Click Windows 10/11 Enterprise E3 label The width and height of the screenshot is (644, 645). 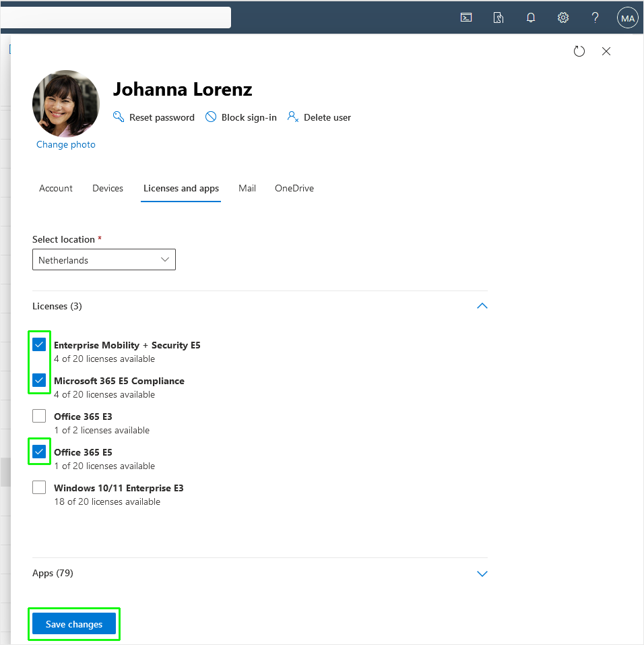click(x=119, y=488)
